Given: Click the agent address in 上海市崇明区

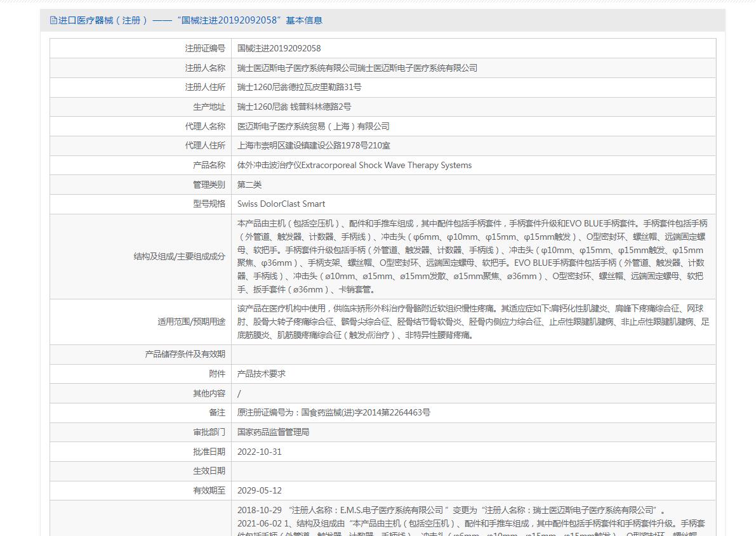Looking at the screenshot, I should point(314,145).
